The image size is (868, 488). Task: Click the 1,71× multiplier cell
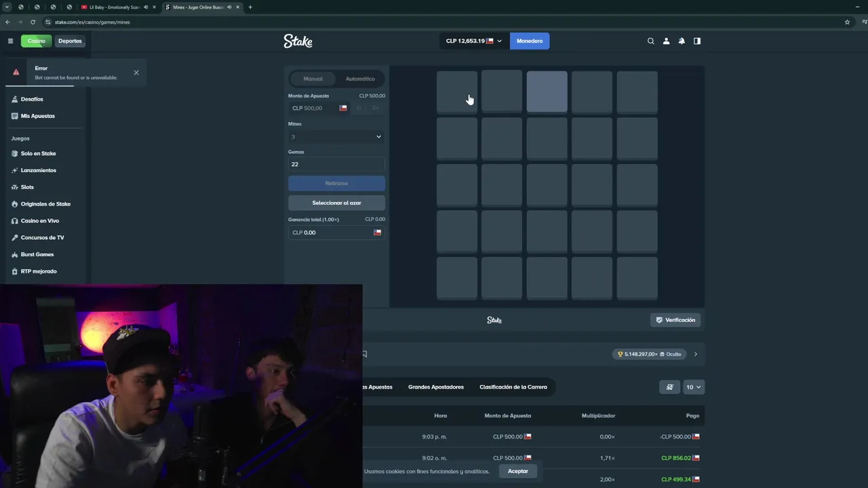607,458
